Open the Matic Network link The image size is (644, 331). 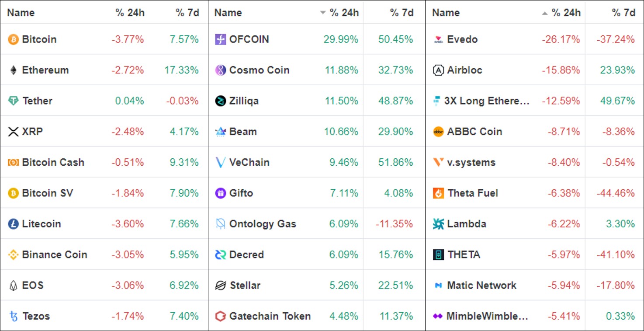481,286
